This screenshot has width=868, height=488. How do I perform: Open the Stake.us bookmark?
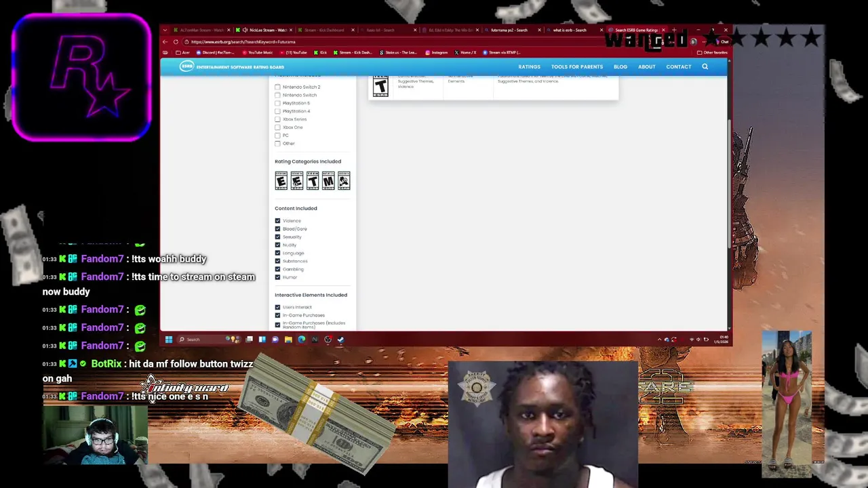point(399,52)
